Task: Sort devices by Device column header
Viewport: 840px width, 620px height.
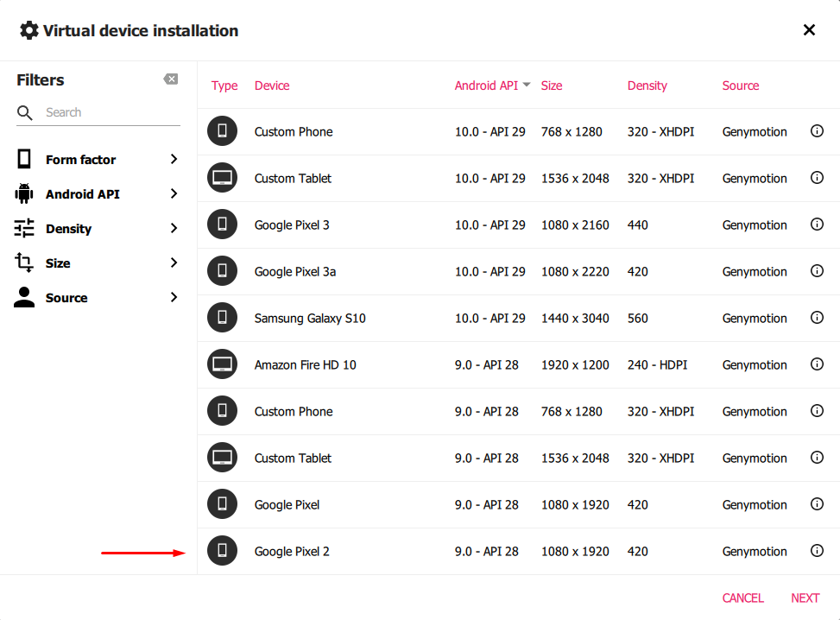Action: tap(272, 85)
